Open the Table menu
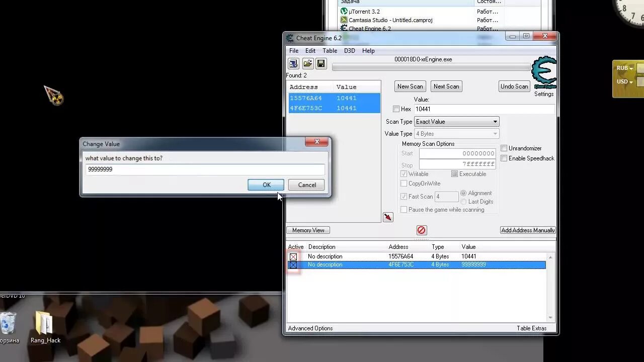Viewport: 644px width, 362px height. [x=330, y=51]
